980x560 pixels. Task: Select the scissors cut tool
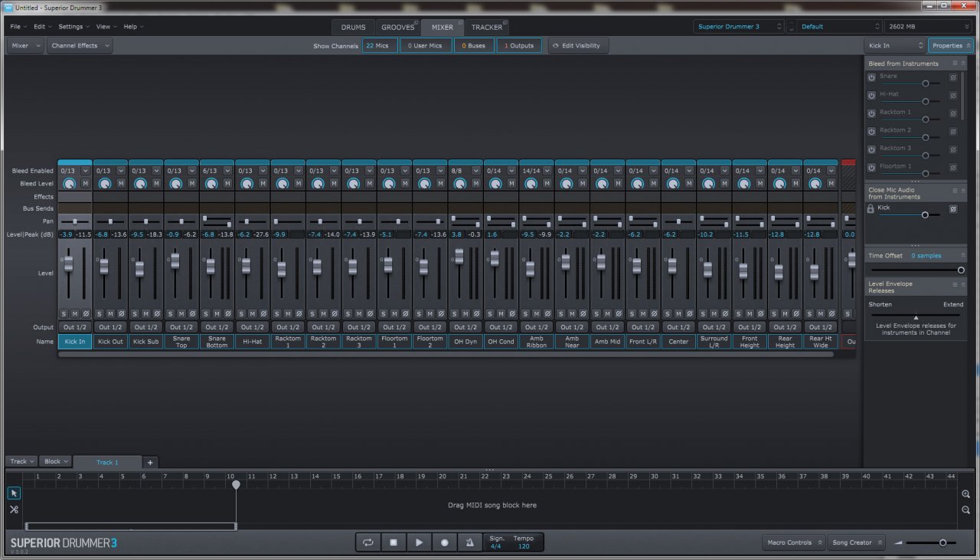tap(14, 509)
